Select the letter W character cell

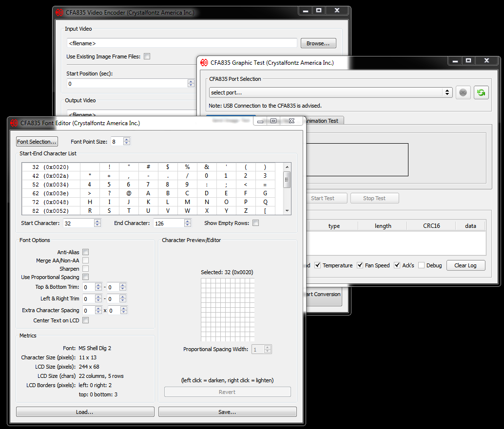point(187,211)
